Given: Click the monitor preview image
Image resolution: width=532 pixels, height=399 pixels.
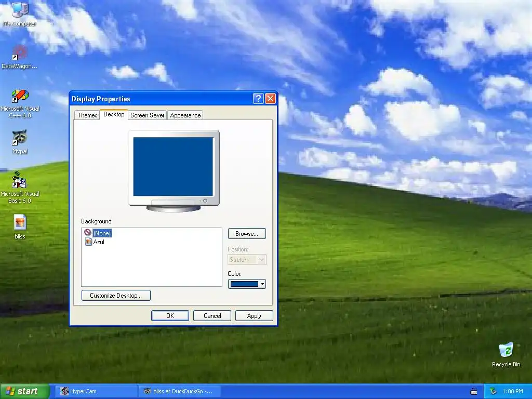Looking at the screenshot, I should coord(174,170).
